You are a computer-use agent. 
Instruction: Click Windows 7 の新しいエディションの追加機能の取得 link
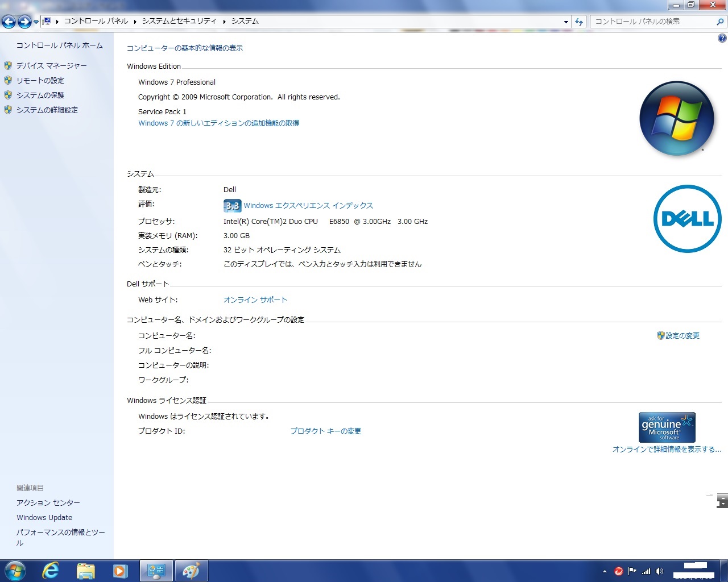tap(218, 123)
